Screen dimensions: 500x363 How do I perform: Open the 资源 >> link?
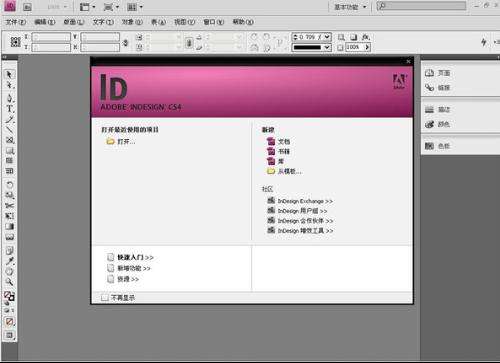(x=123, y=279)
